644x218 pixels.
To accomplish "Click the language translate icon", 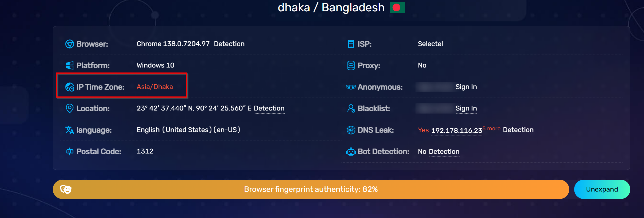I will pos(70,130).
